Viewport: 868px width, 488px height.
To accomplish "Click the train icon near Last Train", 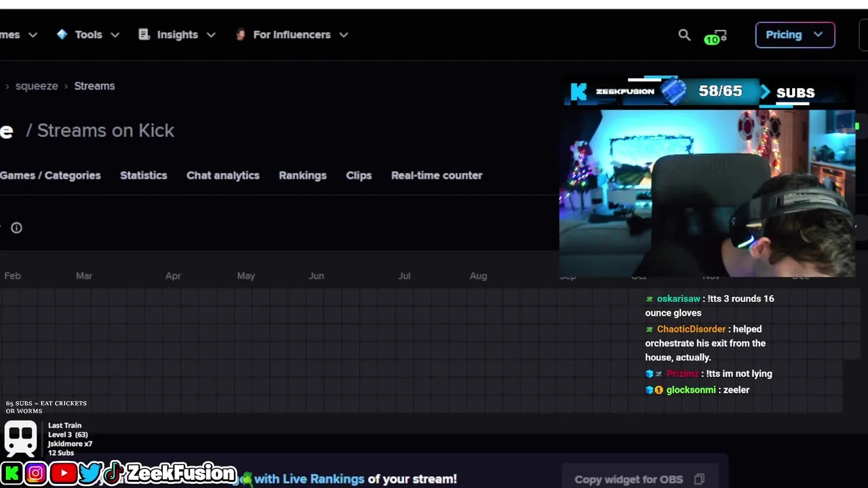I will 20,439.
